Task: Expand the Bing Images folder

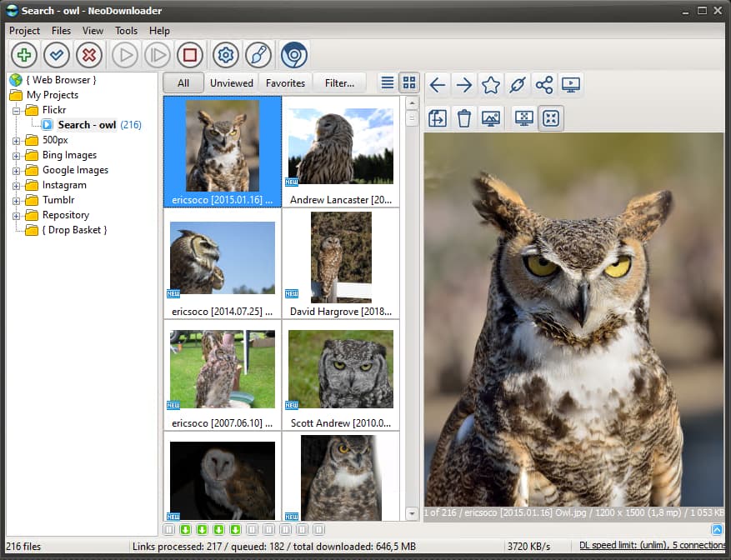Action: tap(17, 155)
